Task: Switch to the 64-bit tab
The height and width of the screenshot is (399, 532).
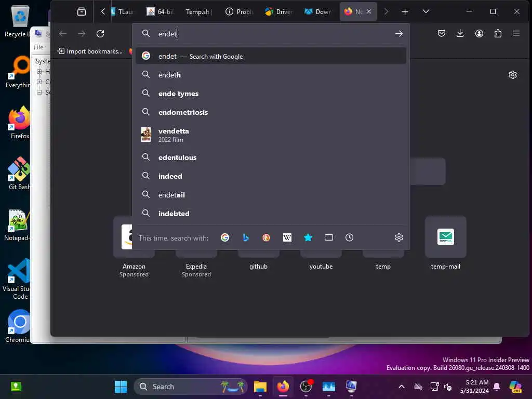Action: (x=160, y=12)
